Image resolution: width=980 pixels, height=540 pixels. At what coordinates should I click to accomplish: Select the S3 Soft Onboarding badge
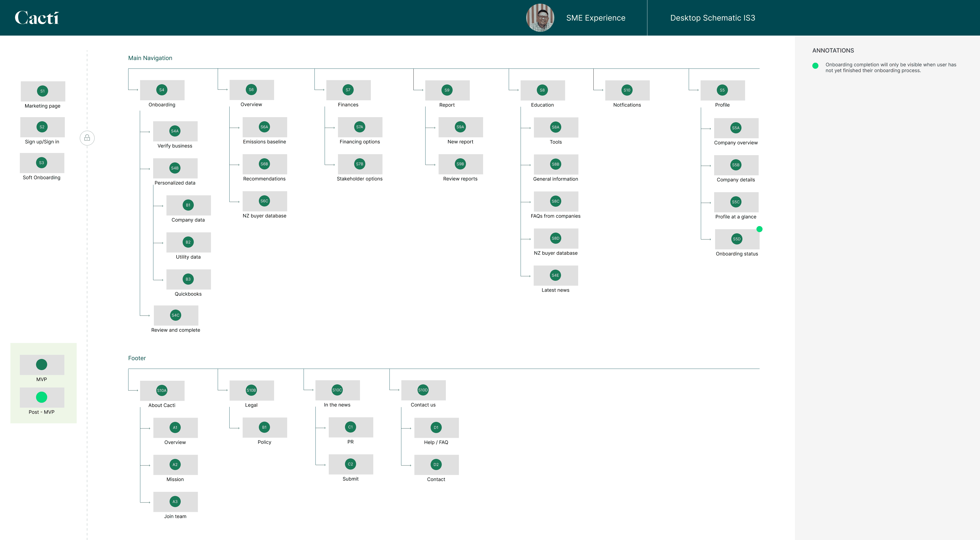pos(42,162)
